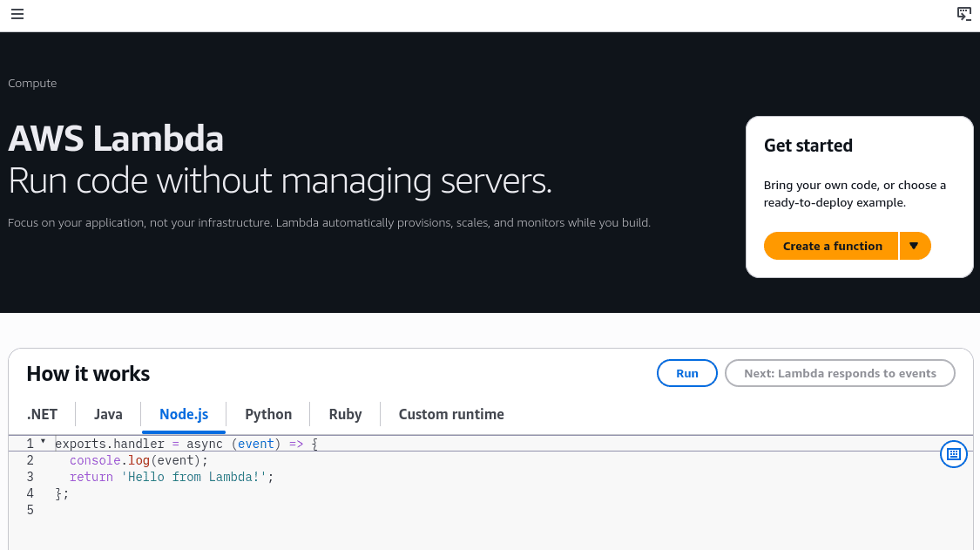Click the Get started heading
The height and width of the screenshot is (550, 980).
pos(808,146)
